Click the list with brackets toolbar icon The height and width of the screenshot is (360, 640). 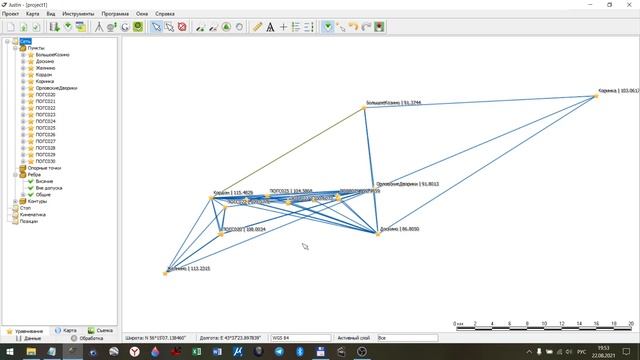pos(309,27)
